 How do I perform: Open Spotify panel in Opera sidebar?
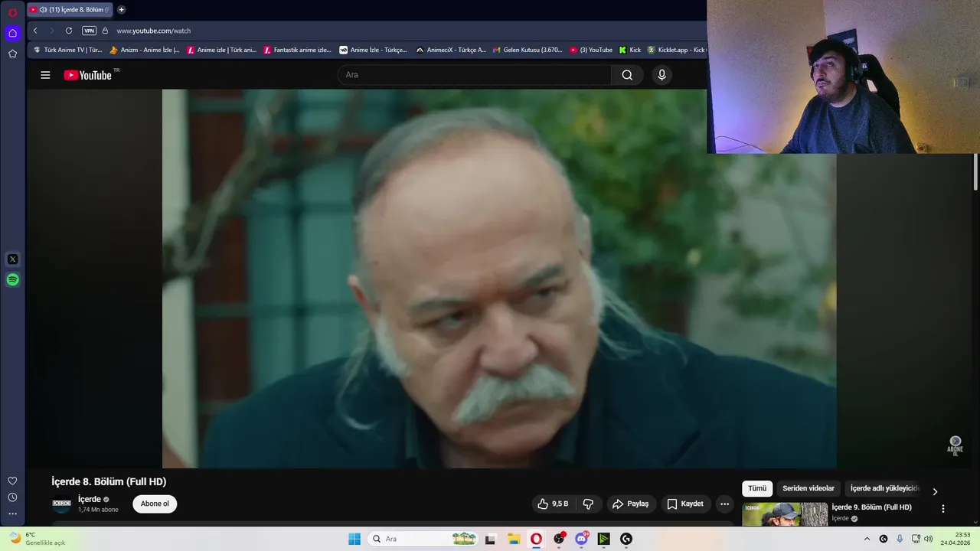12,280
